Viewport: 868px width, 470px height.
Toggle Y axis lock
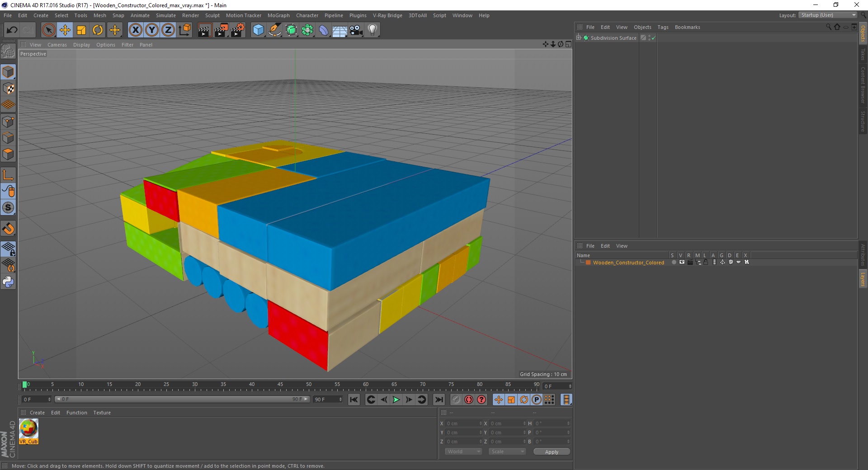(152, 30)
